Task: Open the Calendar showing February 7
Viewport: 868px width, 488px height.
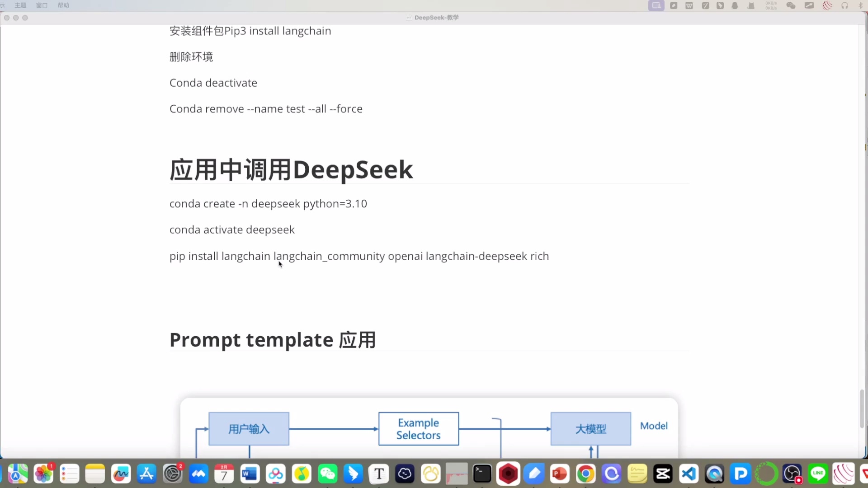Action: tap(224, 474)
